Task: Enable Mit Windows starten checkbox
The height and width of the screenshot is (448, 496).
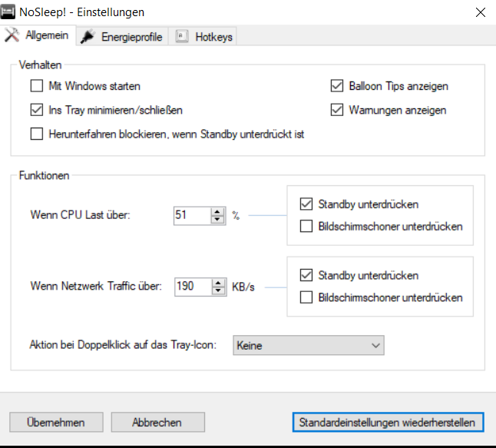Action: (37, 86)
